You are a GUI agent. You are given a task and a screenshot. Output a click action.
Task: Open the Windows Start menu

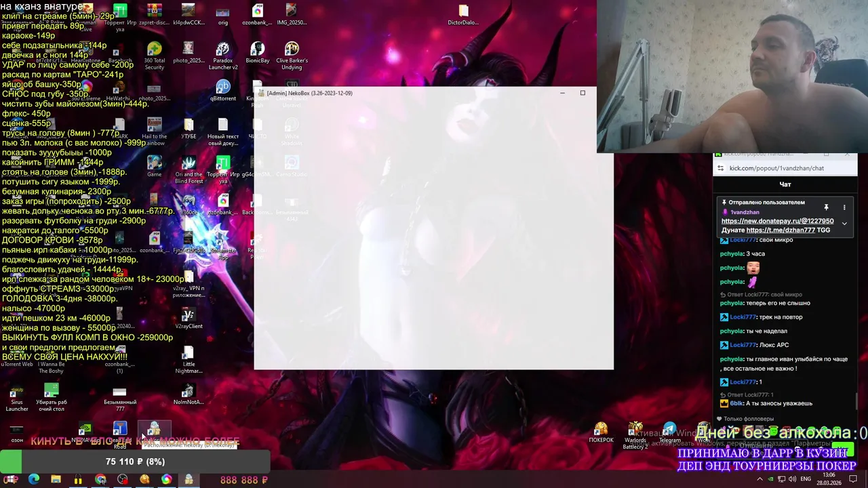click(x=11, y=479)
